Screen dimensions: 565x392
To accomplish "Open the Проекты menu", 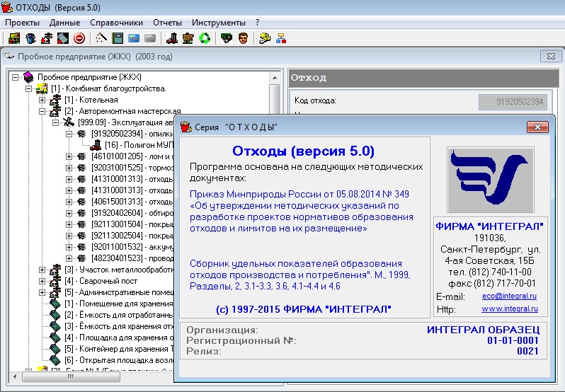I will (23, 23).
